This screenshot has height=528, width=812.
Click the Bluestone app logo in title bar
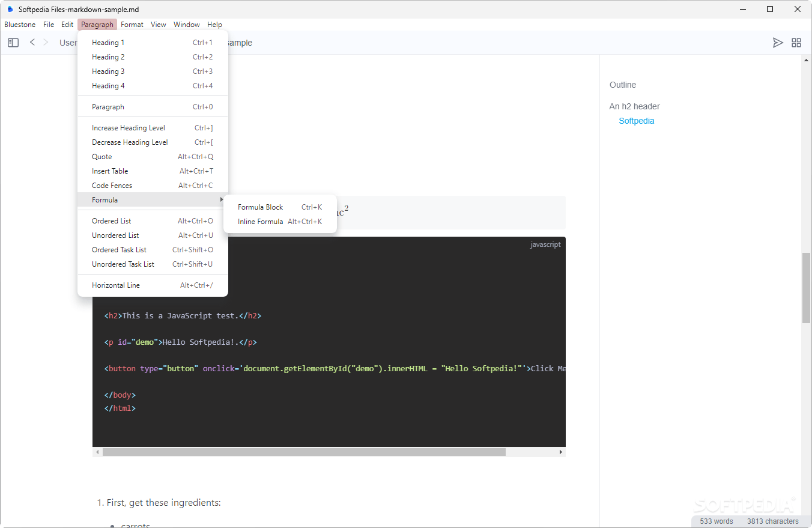click(10, 9)
